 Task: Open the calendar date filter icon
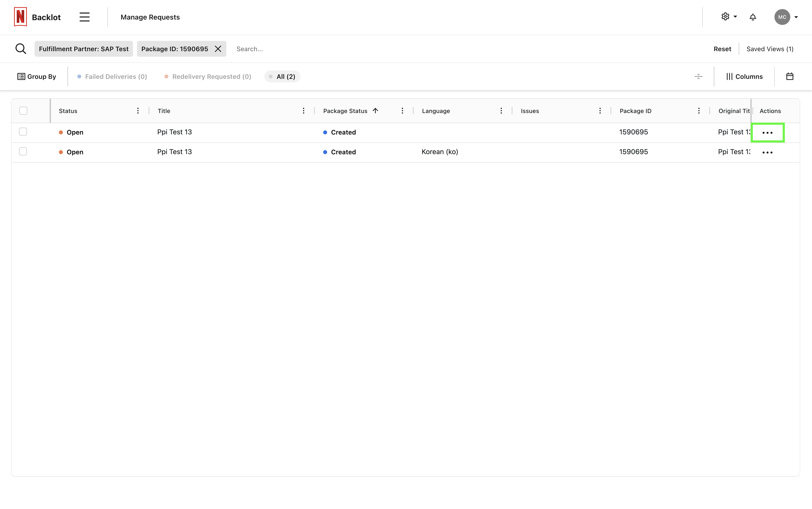click(x=789, y=76)
